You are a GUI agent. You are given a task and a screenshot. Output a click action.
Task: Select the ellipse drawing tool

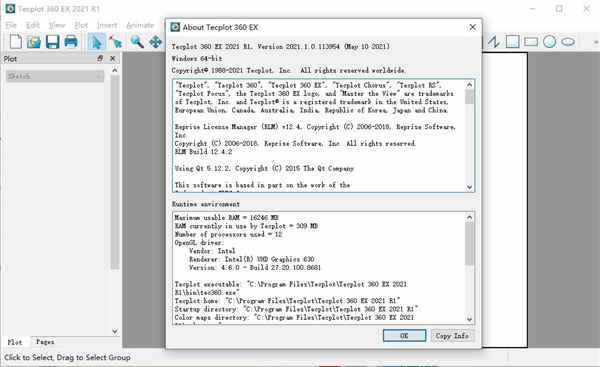tap(568, 41)
